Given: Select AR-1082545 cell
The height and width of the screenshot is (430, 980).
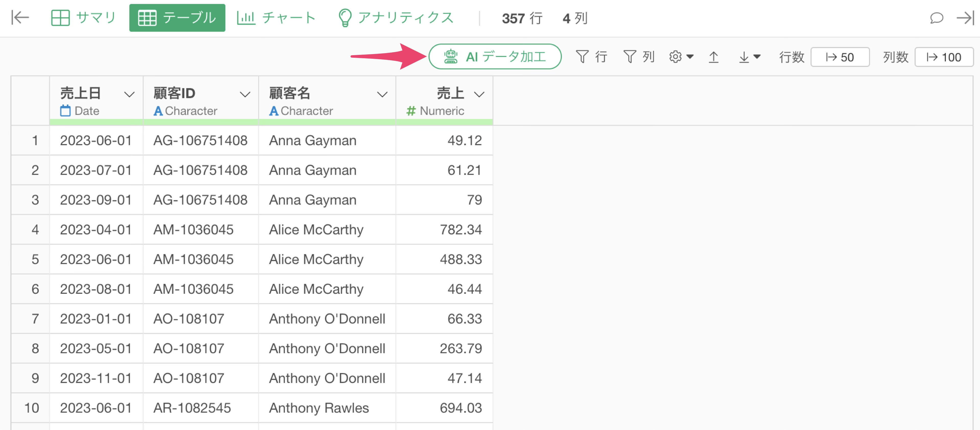Looking at the screenshot, I should (201, 408).
